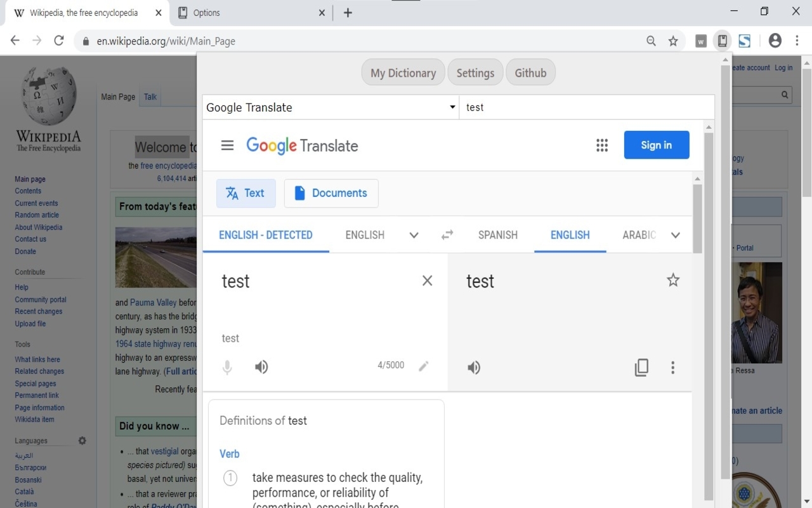Select the ENGLISH - DETECTED source tab
Viewport: 812px width, 508px height.
point(266,235)
